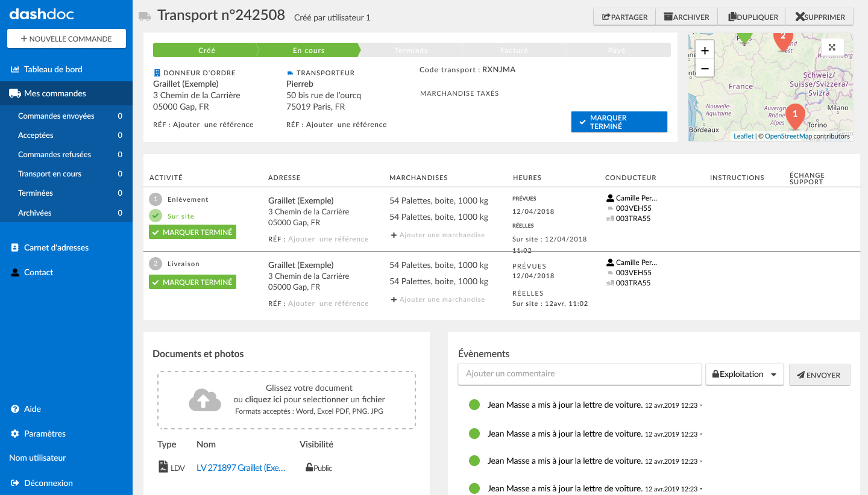Screen dimensions: 868x495
Task: Mark the Livraison activity as terminé
Action: 192,282
